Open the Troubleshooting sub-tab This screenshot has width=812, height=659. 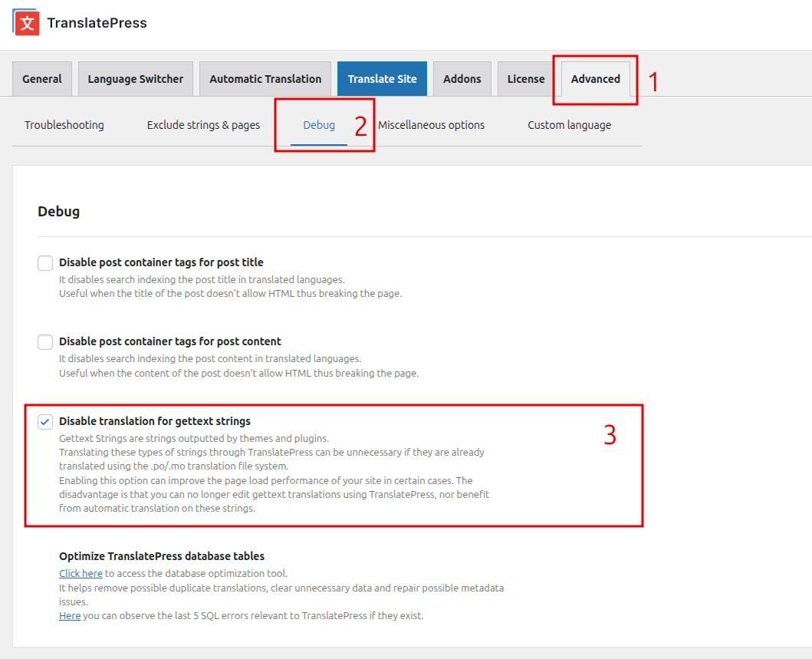[x=64, y=125]
